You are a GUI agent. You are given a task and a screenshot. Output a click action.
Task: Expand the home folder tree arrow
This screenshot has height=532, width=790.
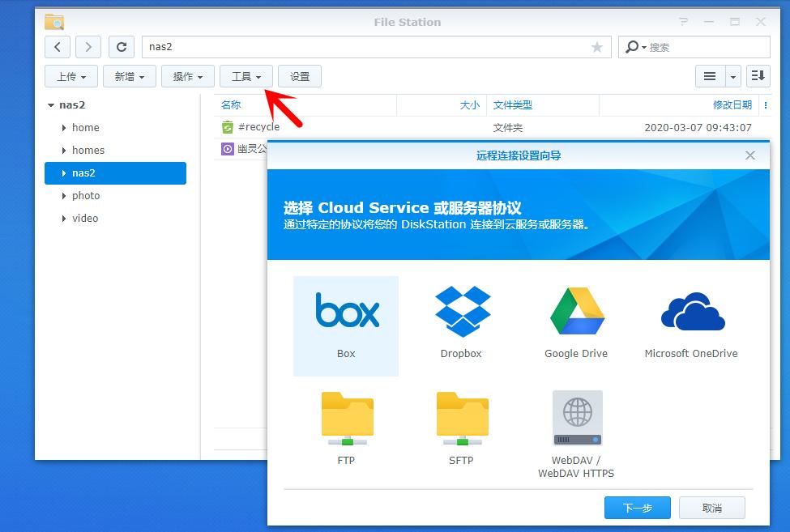63,128
